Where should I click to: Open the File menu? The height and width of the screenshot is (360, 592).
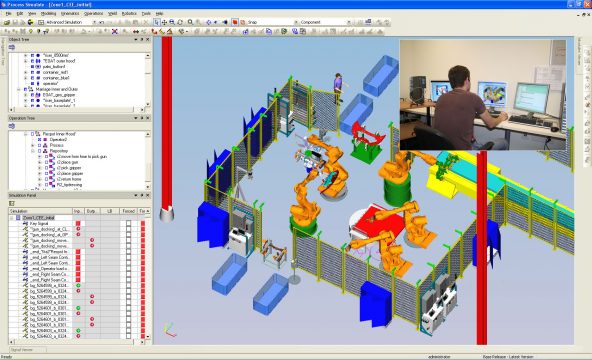click(8, 13)
